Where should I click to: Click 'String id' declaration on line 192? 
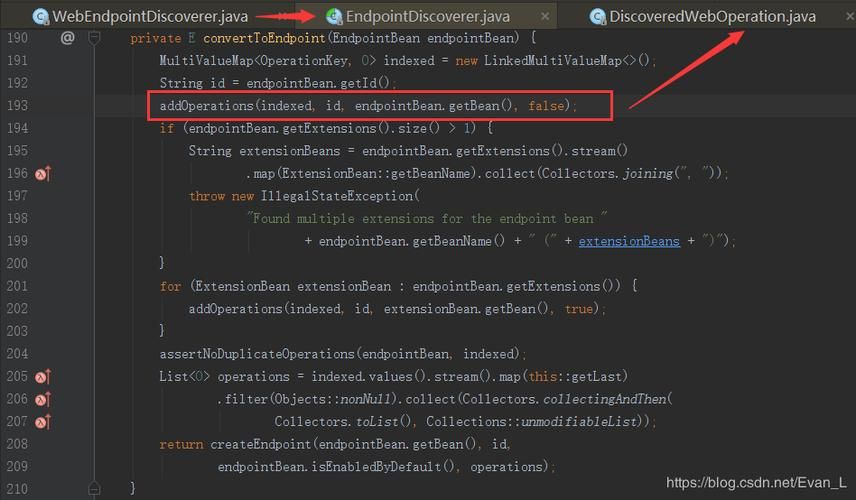tap(192, 83)
